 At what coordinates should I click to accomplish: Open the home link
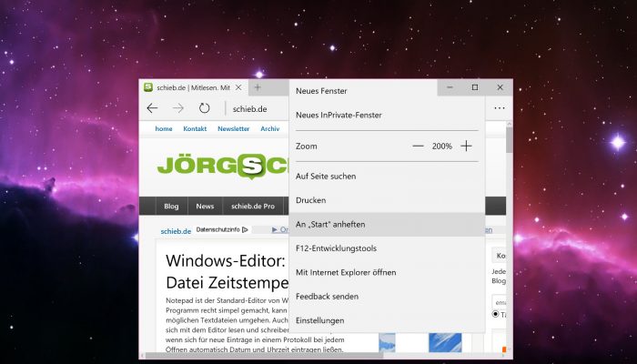pos(164,129)
